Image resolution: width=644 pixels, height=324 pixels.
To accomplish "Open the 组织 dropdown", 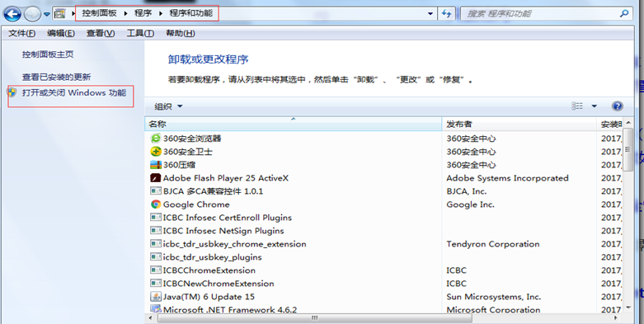I will (168, 106).
